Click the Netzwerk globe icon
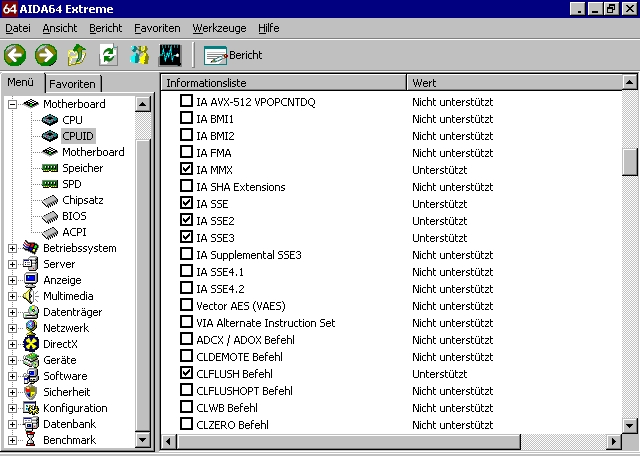 [31, 328]
